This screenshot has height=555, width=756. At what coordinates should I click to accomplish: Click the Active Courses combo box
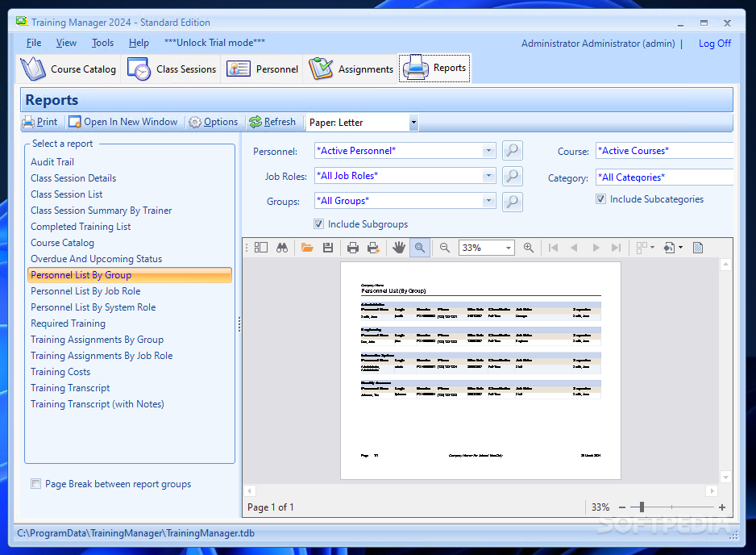pyautogui.click(x=664, y=151)
